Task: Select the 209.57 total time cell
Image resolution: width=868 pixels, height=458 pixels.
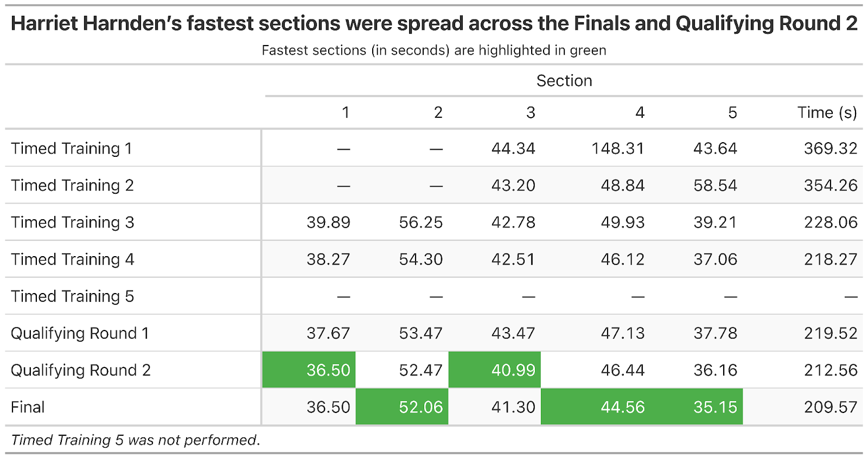Action: pyautogui.click(x=831, y=407)
